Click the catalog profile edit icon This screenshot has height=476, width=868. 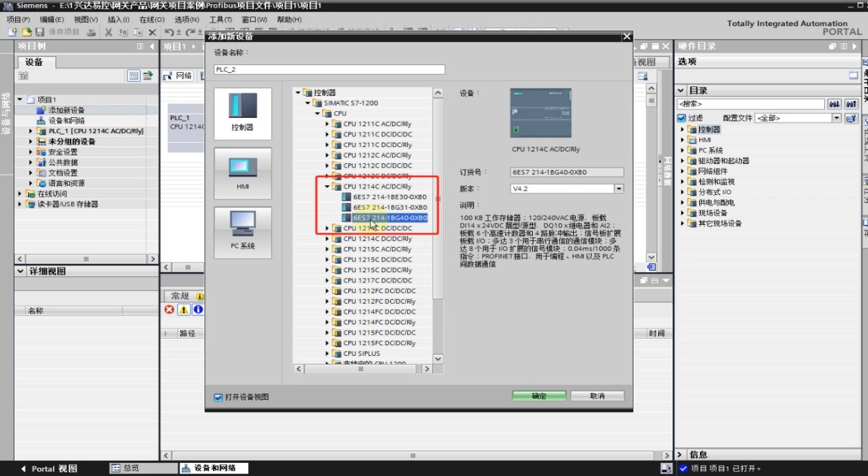coord(851,118)
